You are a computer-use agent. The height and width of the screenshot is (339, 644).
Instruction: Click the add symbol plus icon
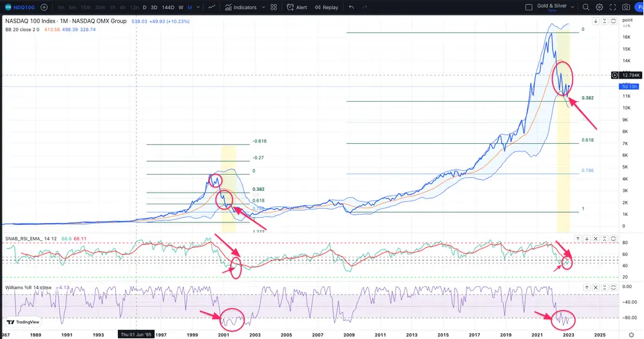tap(44, 7)
